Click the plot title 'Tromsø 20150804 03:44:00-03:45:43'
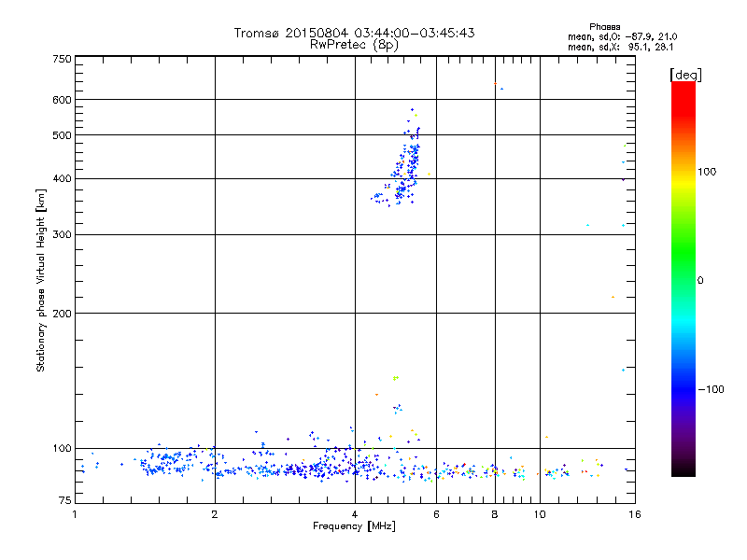Image resolution: width=747 pixels, height=560 pixels. [354, 33]
